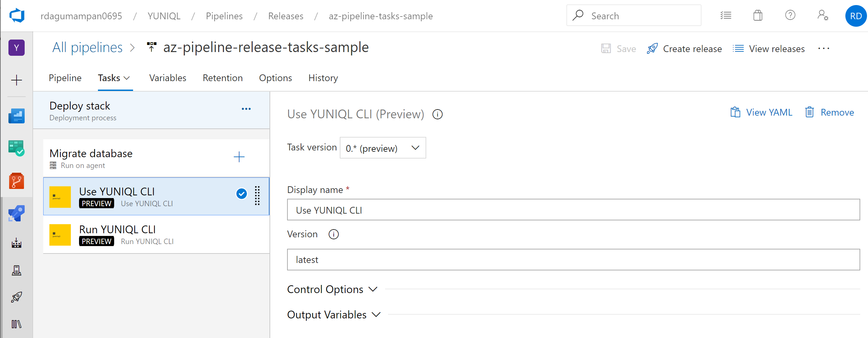Viewport: 868px width, 338px height.
Task: Go to All pipelines link
Action: point(87,47)
